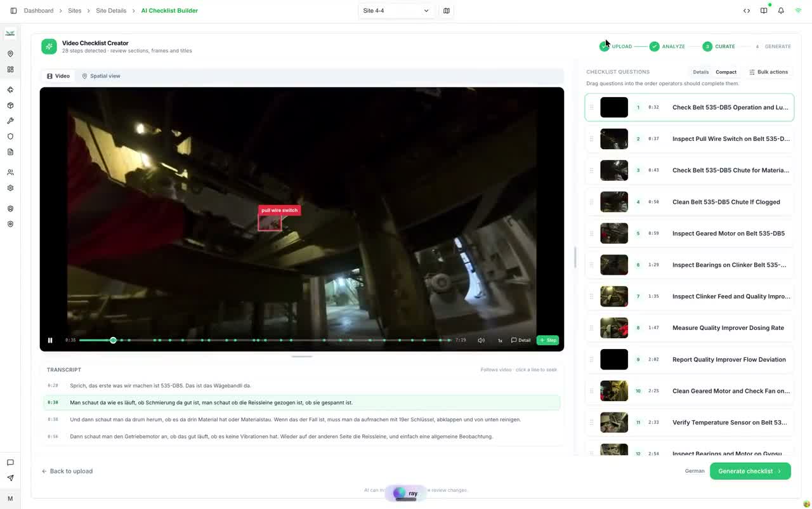
Task: Open the Bulk actions menu
Action: [768, 72]
